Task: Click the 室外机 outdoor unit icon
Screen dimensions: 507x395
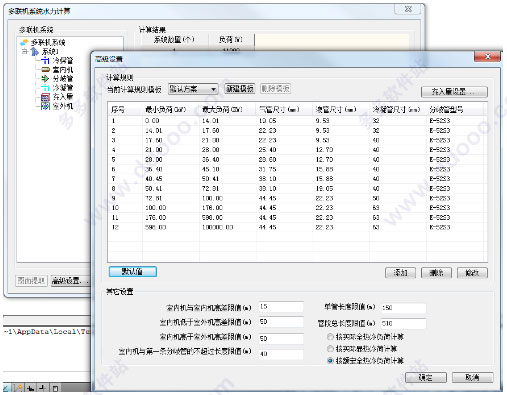Action: coord(45,106)
